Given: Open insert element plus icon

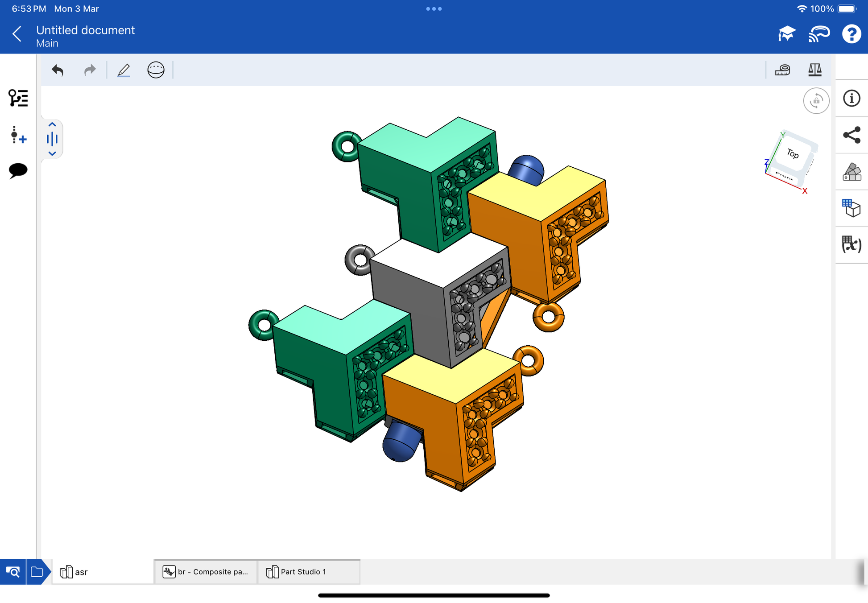Looking at the screenshot, I should (x=18, y=135).
